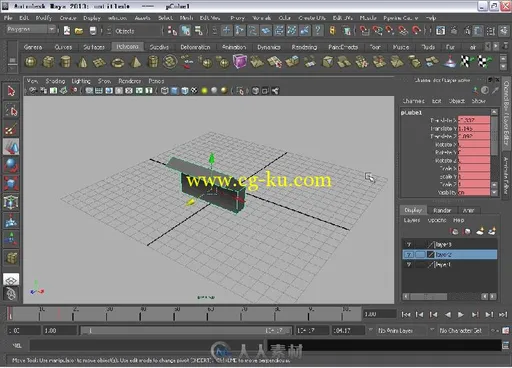The height and width of the screenshot is (368, 512).
Task: Click select by component type icon
Action: (199, 31)
